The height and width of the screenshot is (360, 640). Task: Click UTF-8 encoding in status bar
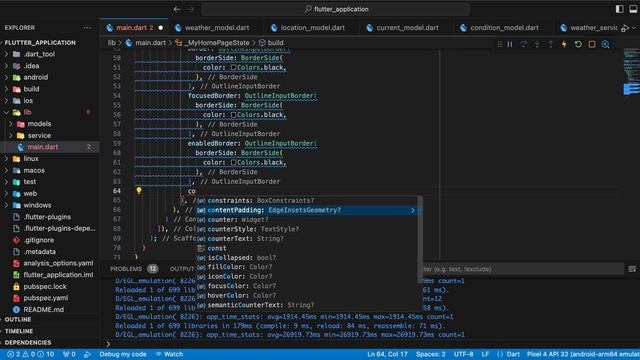(463, 354)
